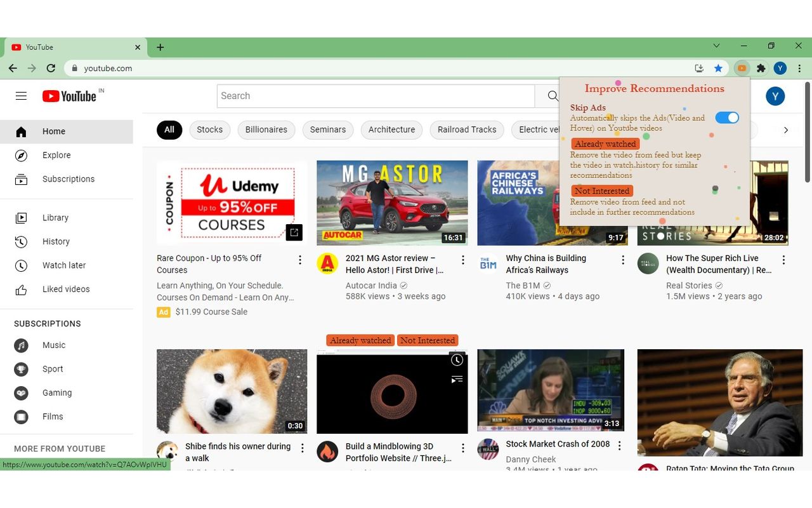Viewport: 812px width, 508px height.
Task: Open options for MG Astor review video
Action: coord(463,260)
